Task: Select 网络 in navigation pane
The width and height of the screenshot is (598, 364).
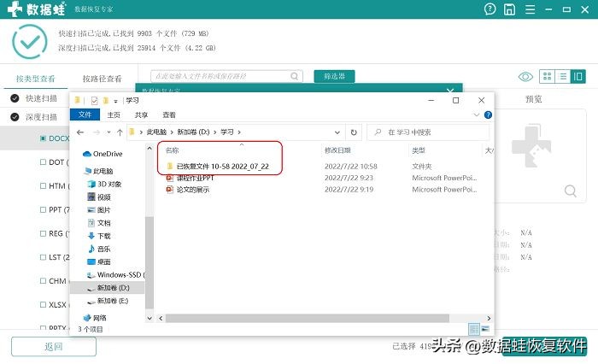Action: click(95, 318)
